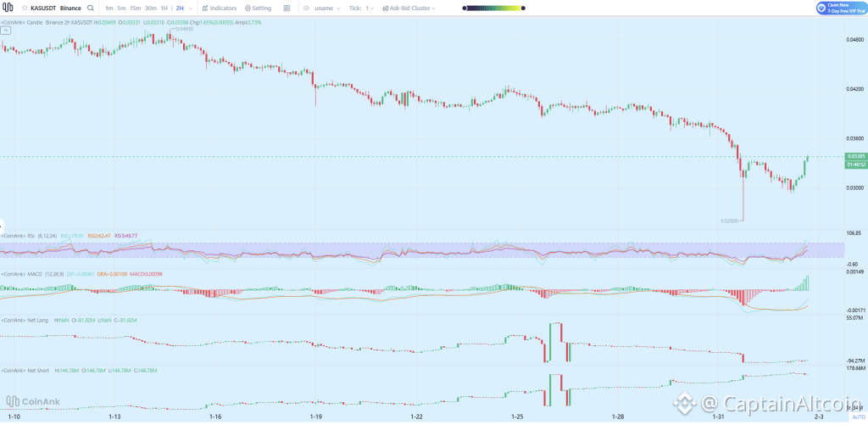The width and height of the screenshot is (868, 425).
Task: Click the current price label on the price axis
Action: 855,156
